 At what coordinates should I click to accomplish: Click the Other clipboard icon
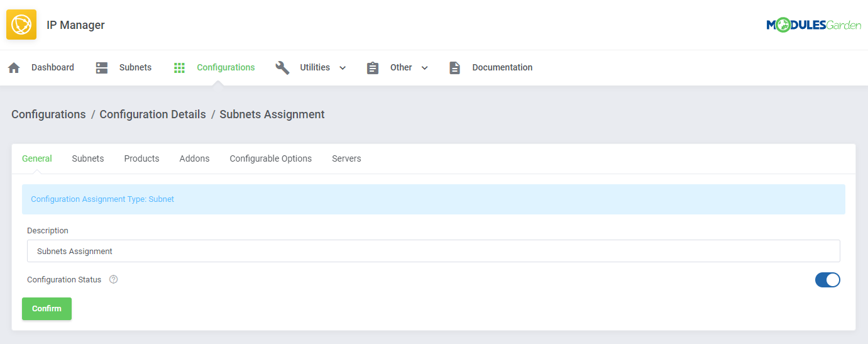tap(373, 68)
